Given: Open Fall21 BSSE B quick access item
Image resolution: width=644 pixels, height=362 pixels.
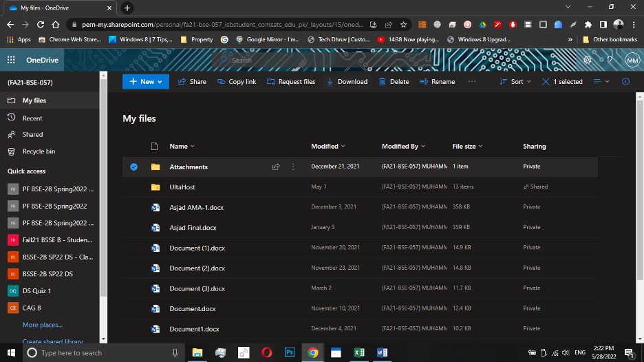Looking at the screenshot, I should pyautogui.click(x=50, y=239).
